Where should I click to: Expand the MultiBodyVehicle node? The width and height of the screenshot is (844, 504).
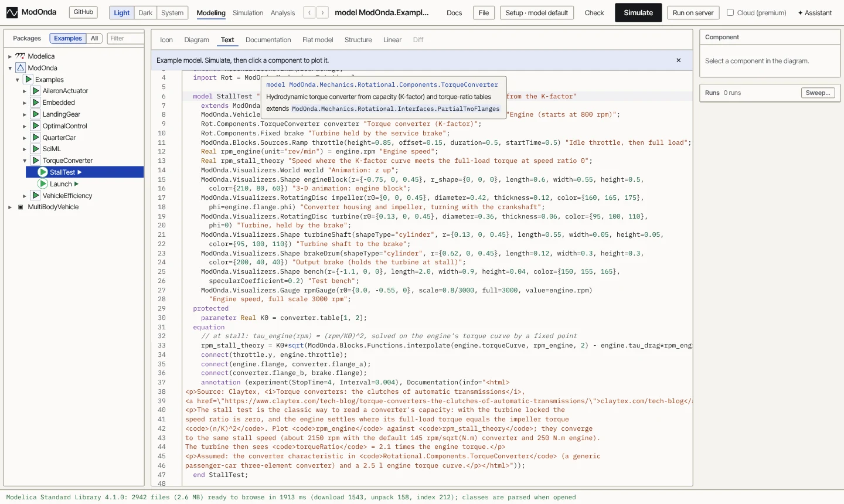pyautogui.click(x=10, y=207)
